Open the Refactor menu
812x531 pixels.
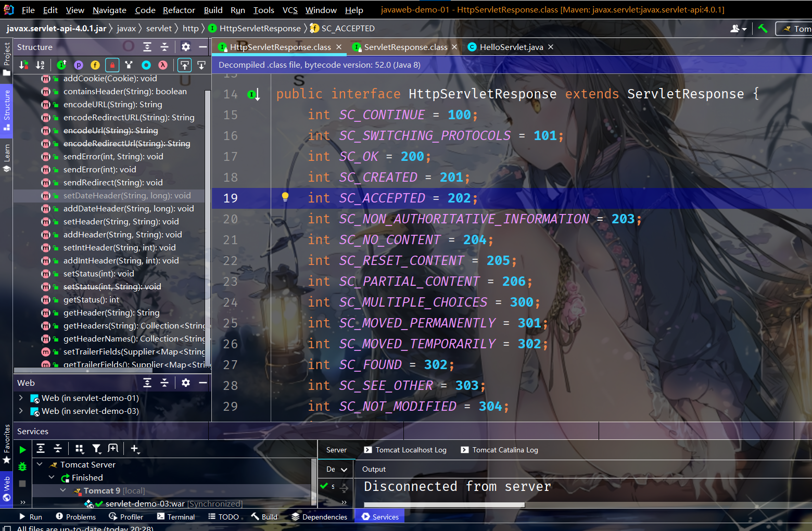point(179,10)
